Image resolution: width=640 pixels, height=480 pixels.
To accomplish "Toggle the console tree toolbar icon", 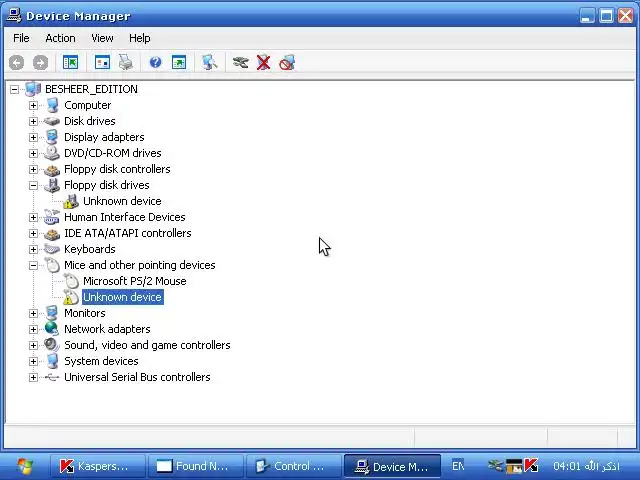I will pyautogui.click(x=70, y=62).
